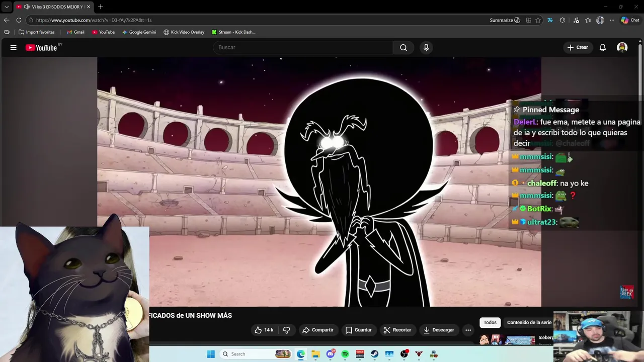The height and width of the screenshot is (362, 644).
Task: Open Microsoft Edge from the taskbar
Action: point(301,354)
